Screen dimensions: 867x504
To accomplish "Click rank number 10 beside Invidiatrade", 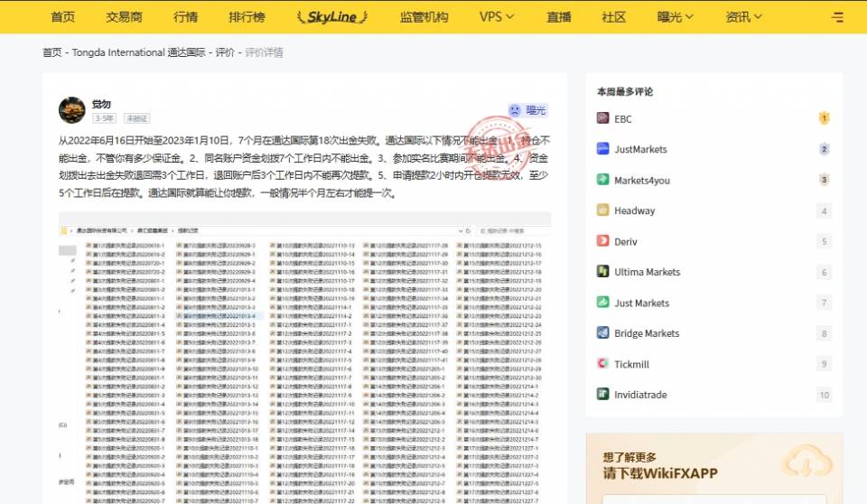I will (824, 395).
